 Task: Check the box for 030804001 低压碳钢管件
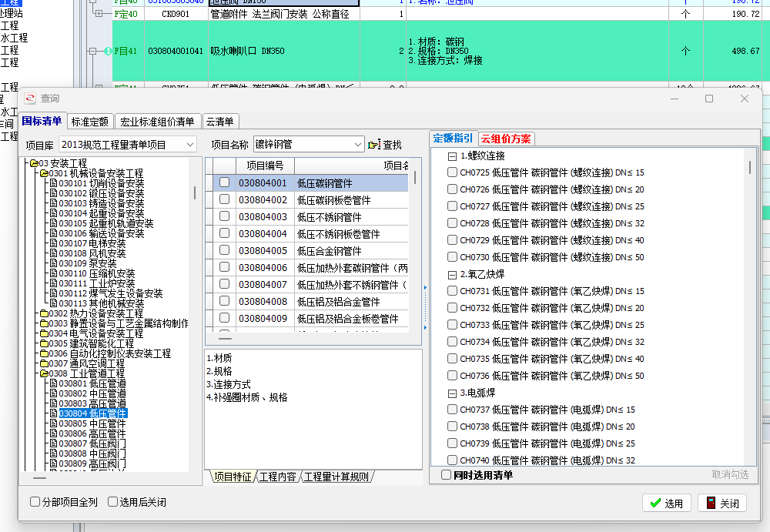pyautogui.click(x=224, y=182)
